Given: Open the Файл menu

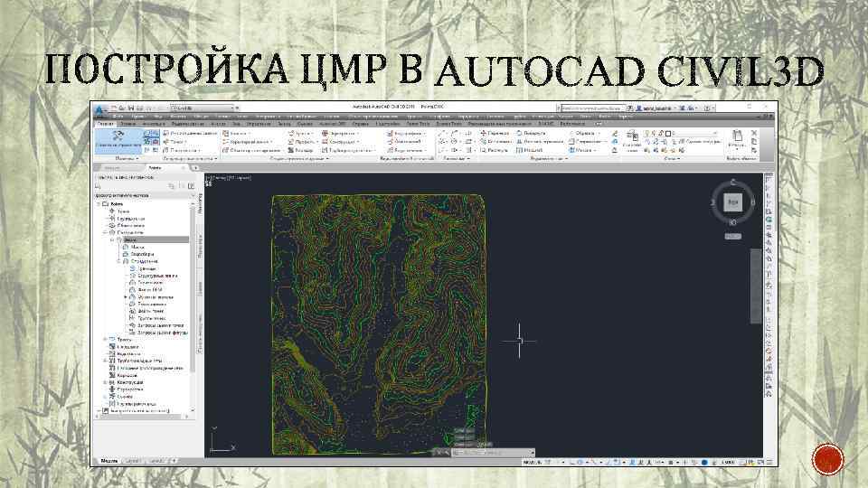Looking at the screenshot, I should click(118, 117).
